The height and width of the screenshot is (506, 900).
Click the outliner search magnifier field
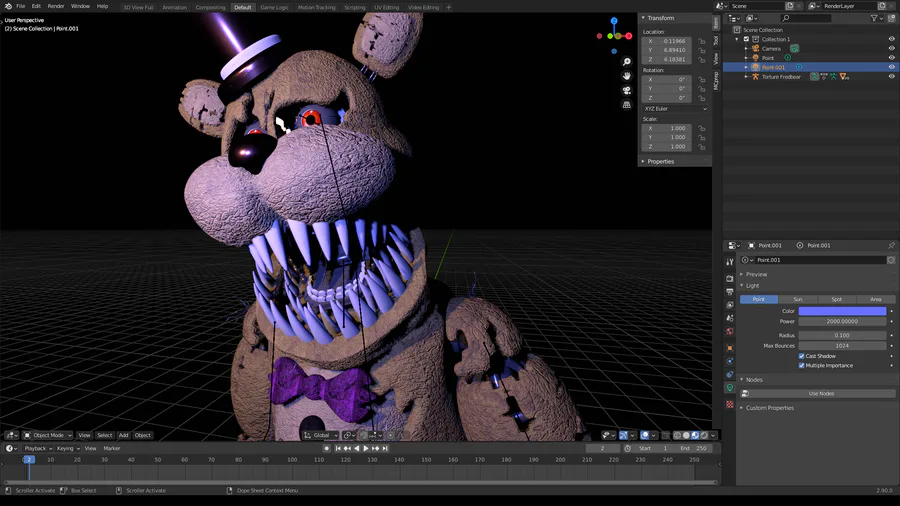click(805, 18)
